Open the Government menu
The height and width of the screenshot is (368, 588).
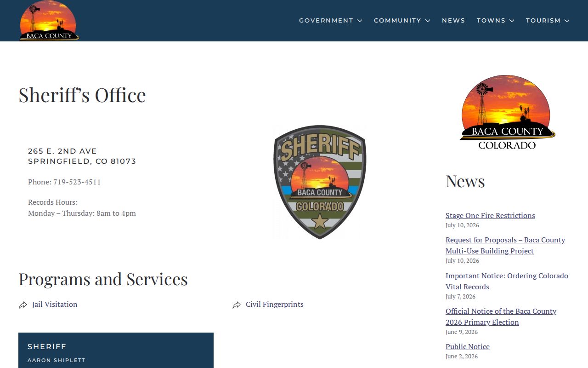[326, 21]
